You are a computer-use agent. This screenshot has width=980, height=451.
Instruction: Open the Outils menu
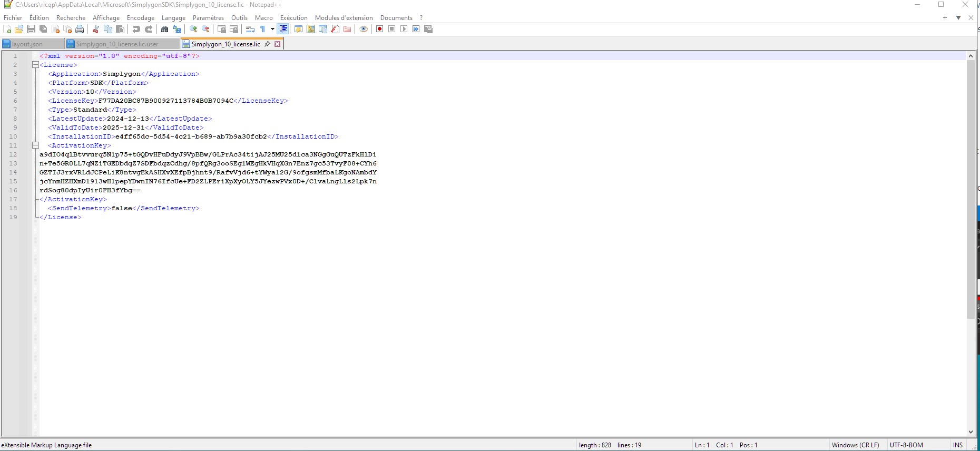tap(239, 18)
